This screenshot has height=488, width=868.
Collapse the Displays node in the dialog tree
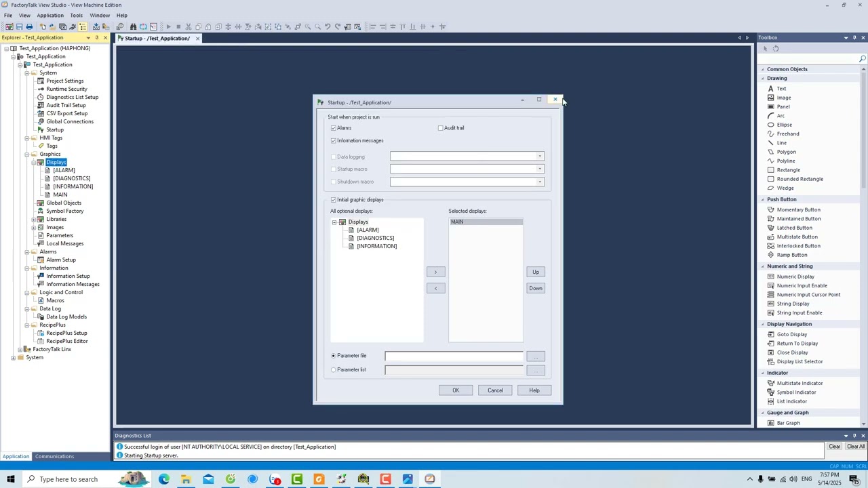(x=334, y=222)
